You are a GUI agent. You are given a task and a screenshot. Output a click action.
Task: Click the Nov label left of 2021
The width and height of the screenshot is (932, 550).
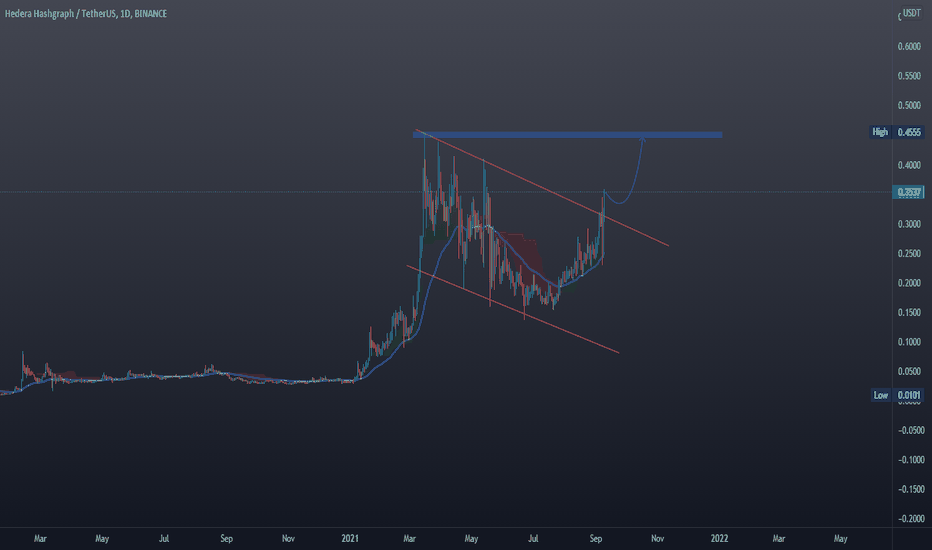(x=288, y=538)
